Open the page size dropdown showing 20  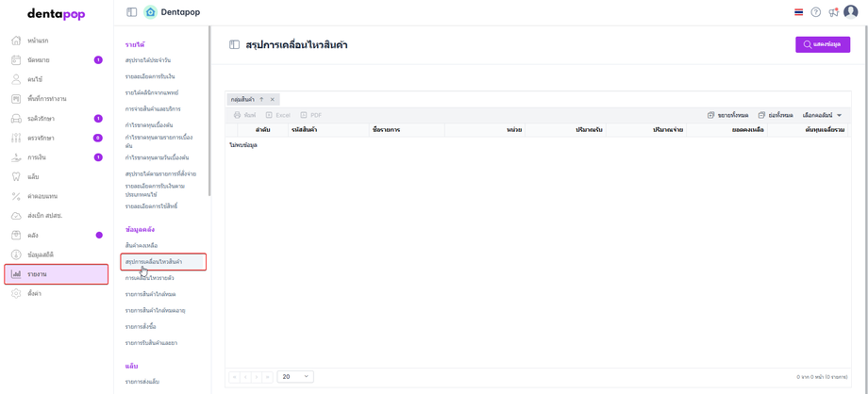pyautogui.click(x=295, y=376)
